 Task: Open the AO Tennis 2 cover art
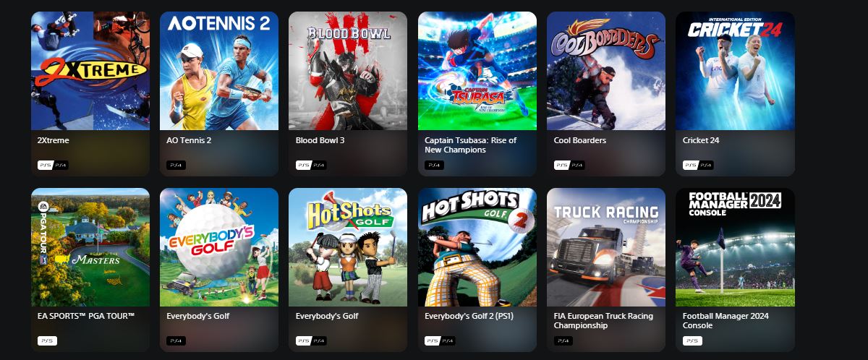(219, 71)
